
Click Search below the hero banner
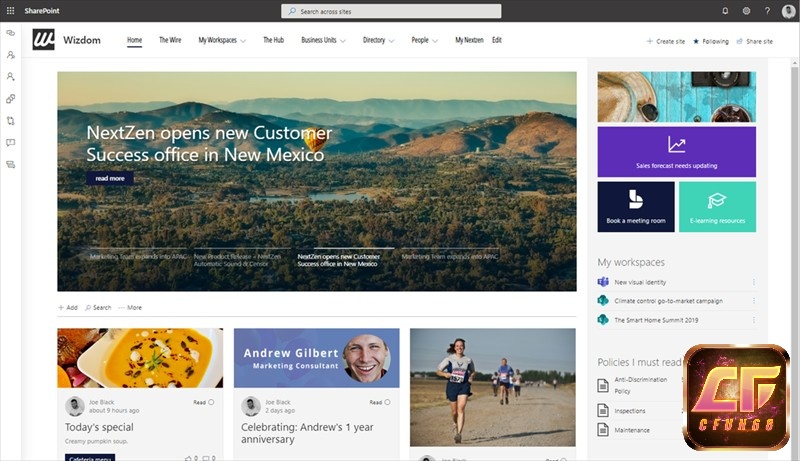pos(98,308)
